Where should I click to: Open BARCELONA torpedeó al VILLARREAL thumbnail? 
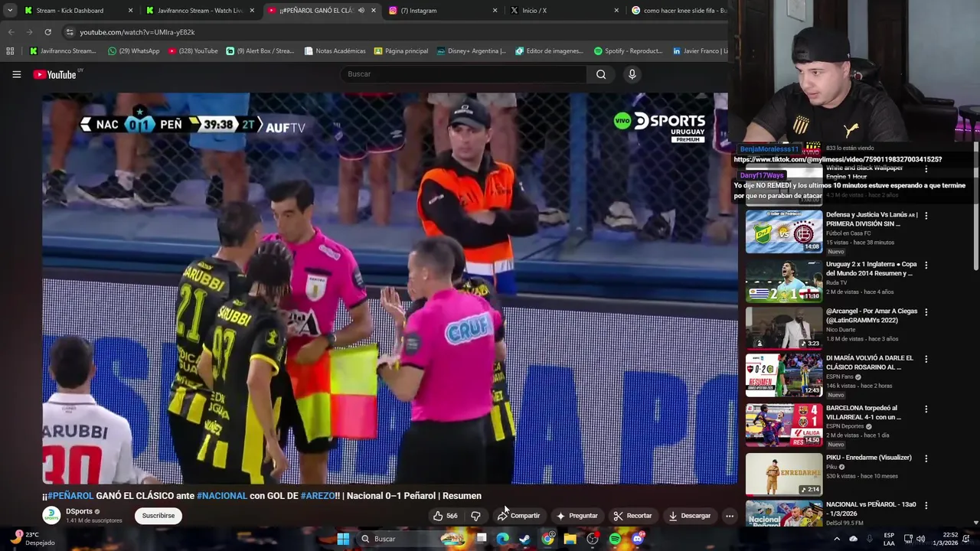(784, 425)
